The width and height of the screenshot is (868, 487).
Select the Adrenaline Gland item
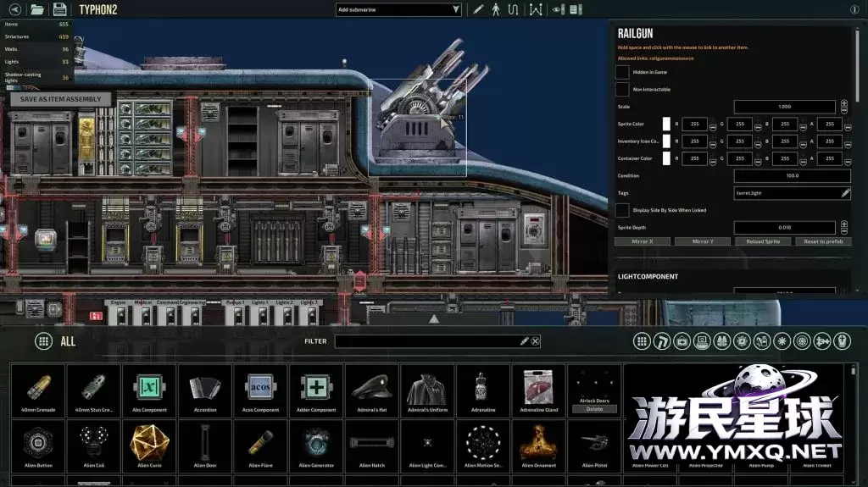[x=538, y=390]
